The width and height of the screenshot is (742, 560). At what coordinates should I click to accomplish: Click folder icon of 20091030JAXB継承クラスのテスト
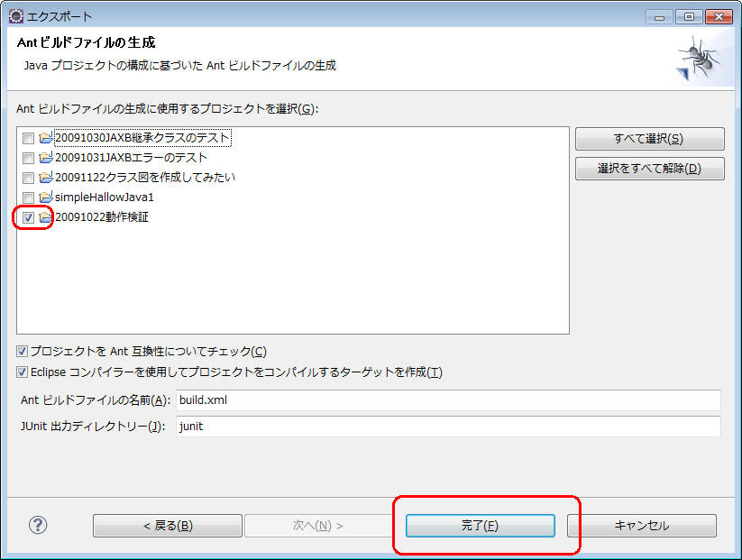point(46,139)
